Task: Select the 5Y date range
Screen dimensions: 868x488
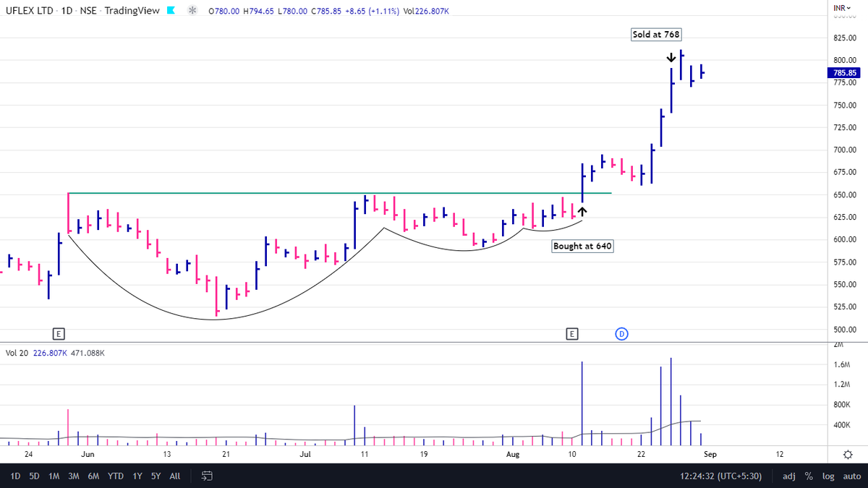Action: click(x=156, y=476)
